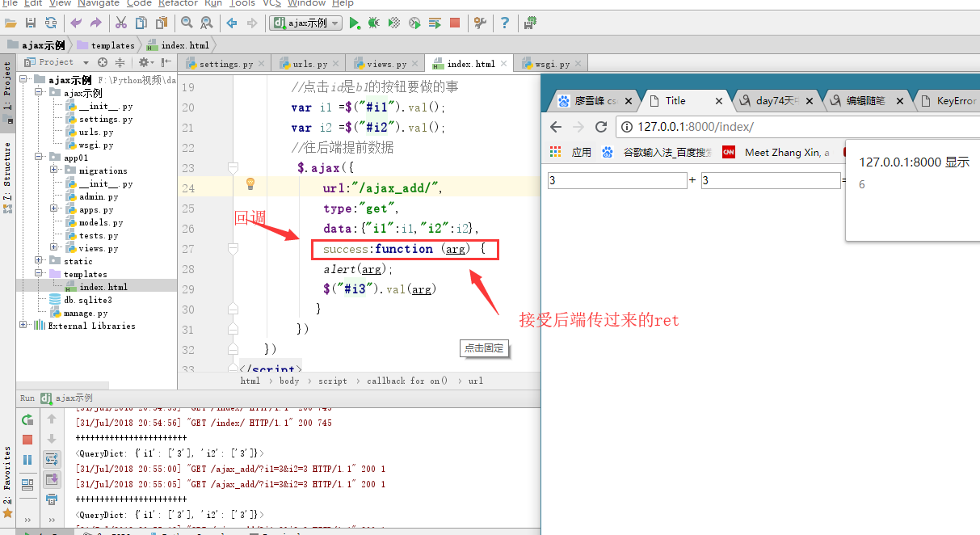Click the chip icon at the toolbar end
The height and width of the screenshot is (535, 980).
(530, 23)
